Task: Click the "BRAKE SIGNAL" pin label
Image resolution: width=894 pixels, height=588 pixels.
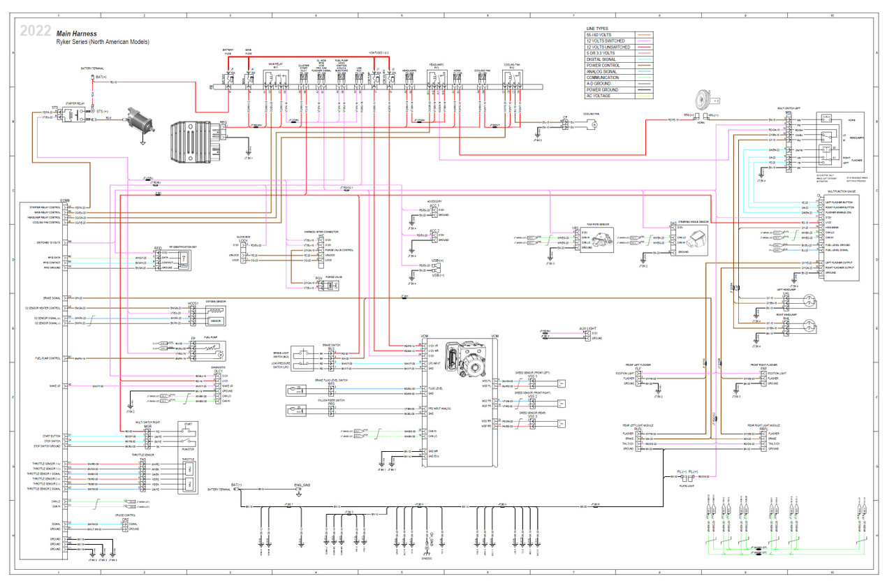Action: [52, 297]
